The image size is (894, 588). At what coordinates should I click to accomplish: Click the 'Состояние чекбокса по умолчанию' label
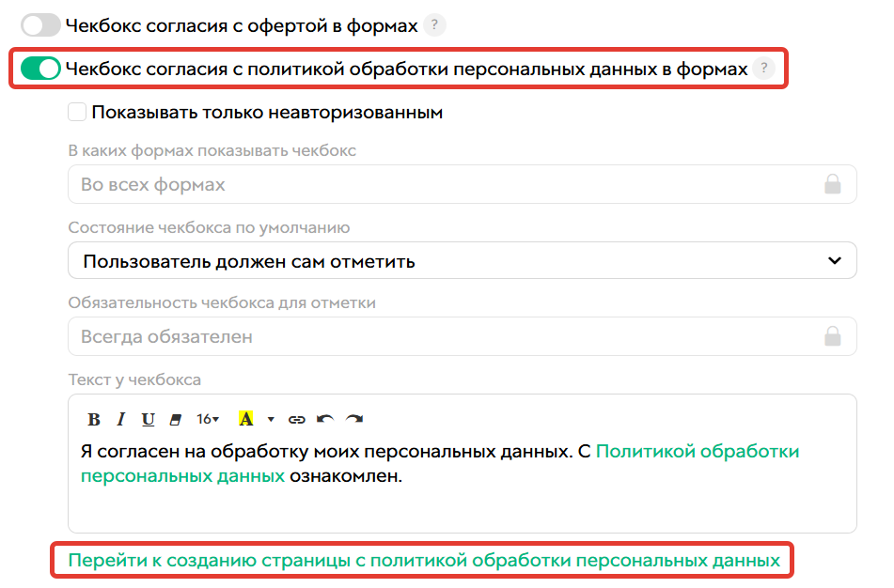click(209, 227)
